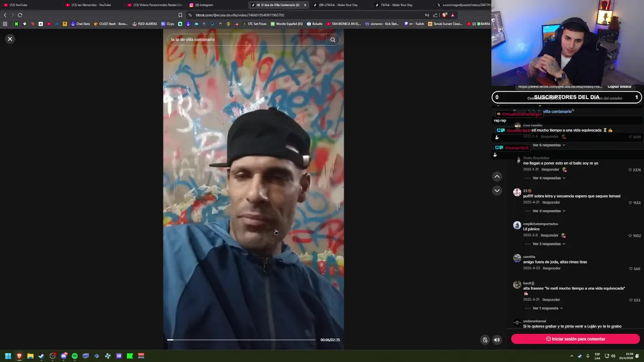Show hidden system tray icons chevron
Image resolution: width=644 pixels, height=362 pixels.
572,356
